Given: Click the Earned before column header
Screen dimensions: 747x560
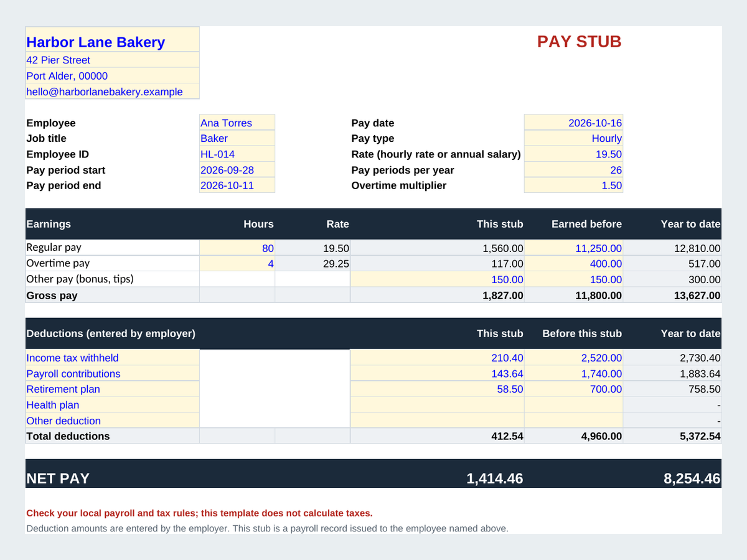Looking at the screenshot, I should click(x=586, y=224).
